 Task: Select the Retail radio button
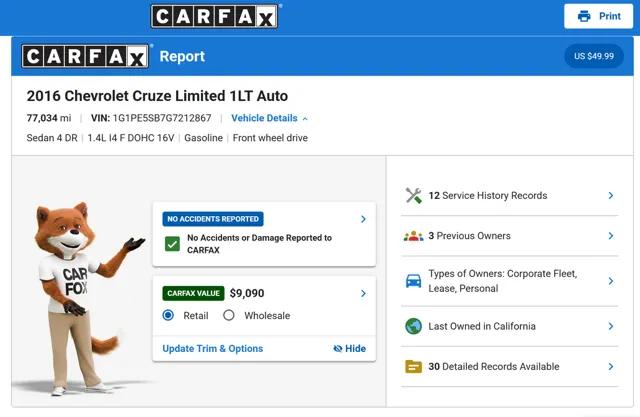[168, 315]
